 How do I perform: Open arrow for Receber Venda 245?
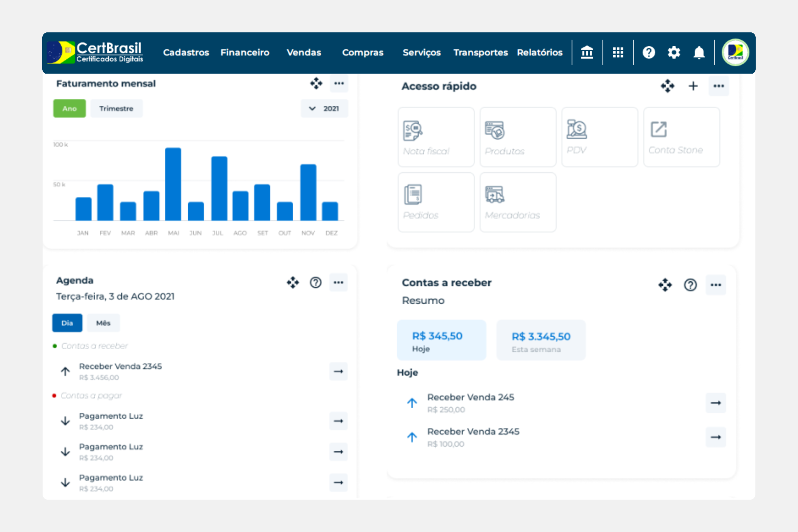pyautogui.click(x=716, y=403)
